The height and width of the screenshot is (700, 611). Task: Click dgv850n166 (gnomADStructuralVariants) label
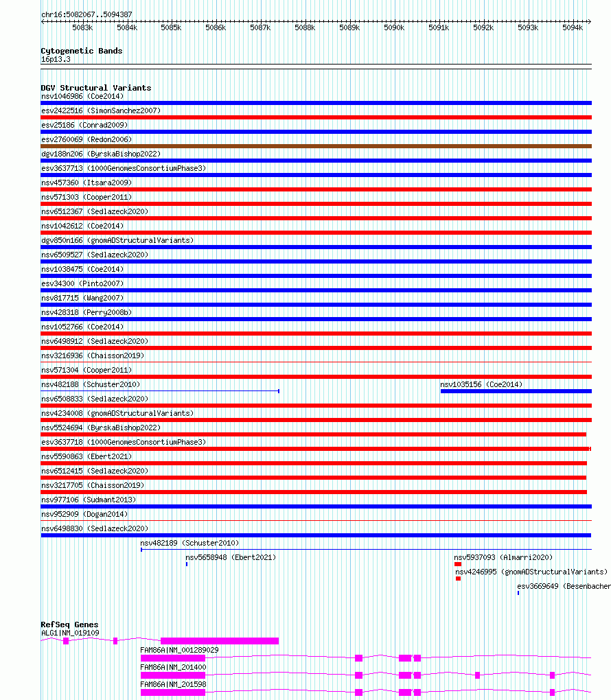click(x=117, y=240)
